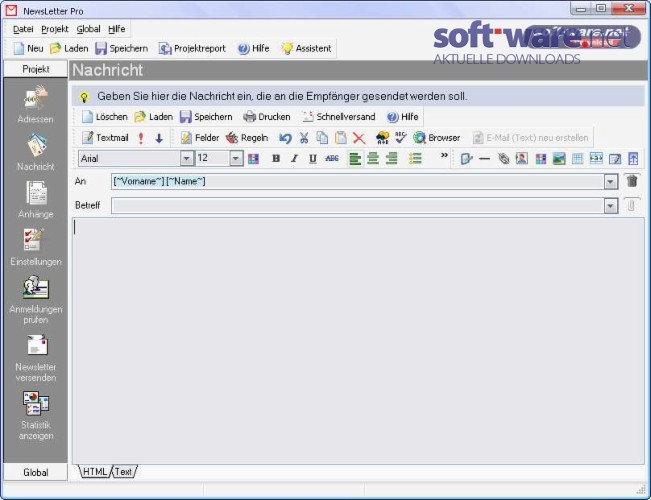Image resolution: width=651 pixels, height=500 pixels.
Task: Click Löschen in message toolbar
Action: click(x=104, y=117)
